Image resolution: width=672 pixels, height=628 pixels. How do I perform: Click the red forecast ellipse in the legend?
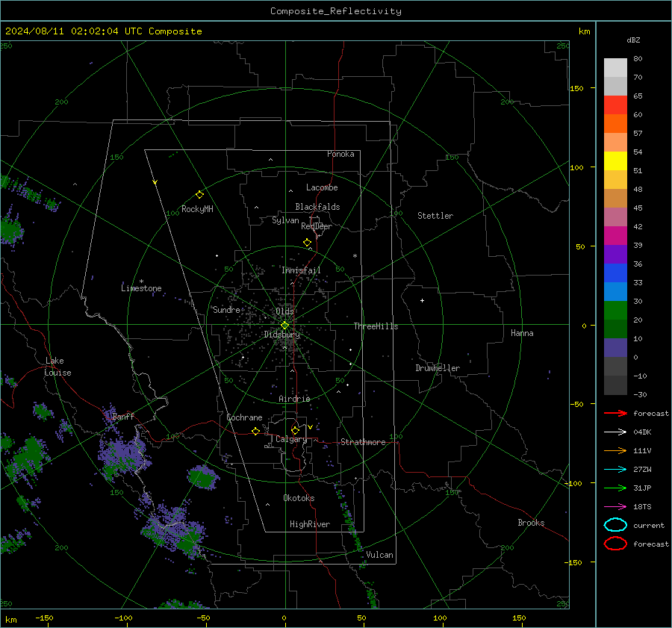615,544
